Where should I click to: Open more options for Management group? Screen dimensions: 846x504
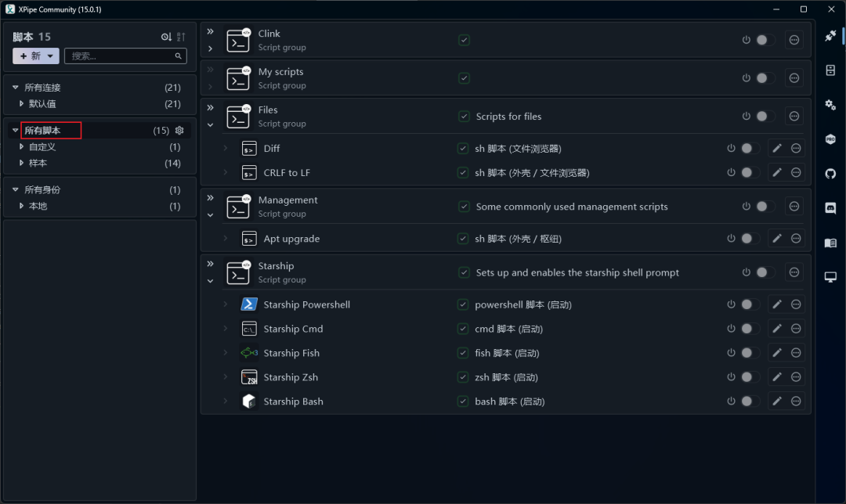[794, 207]
